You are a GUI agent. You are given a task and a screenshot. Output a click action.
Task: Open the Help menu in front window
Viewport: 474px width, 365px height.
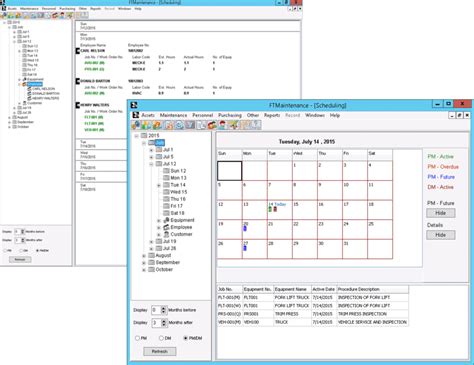point(335,115)
